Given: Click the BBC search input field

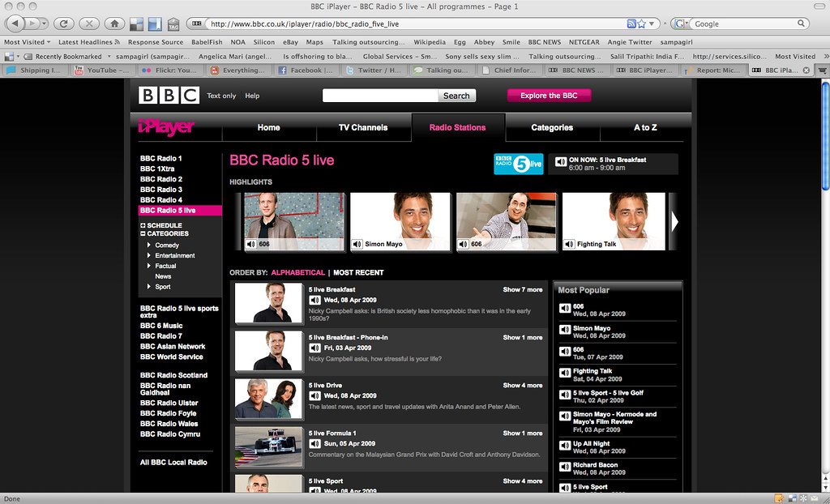Looking at the screenshot, I should (380, 96).
